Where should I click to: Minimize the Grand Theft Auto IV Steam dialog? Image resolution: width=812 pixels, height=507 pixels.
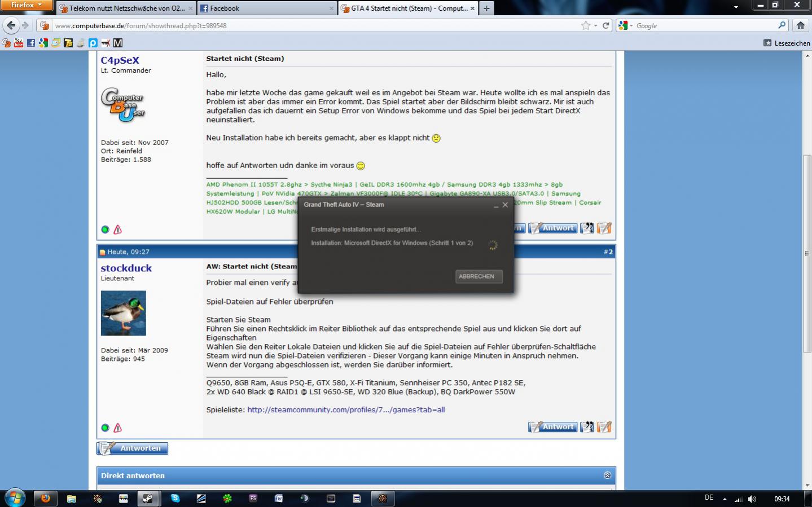click(x=496, y=205)
